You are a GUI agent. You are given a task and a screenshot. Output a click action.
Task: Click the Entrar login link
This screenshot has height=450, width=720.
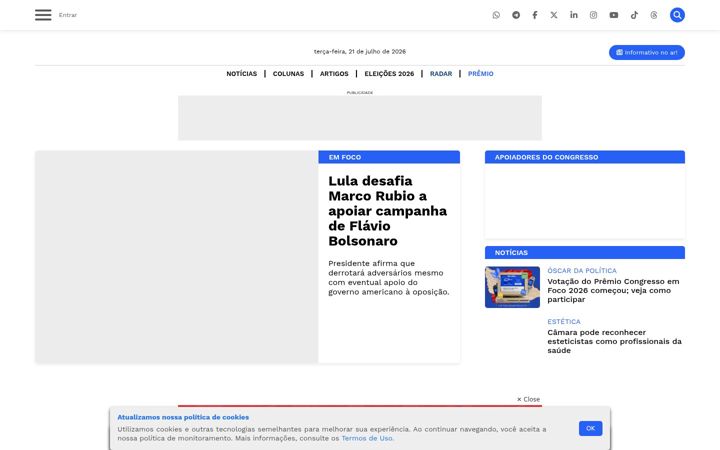[68, 15]
